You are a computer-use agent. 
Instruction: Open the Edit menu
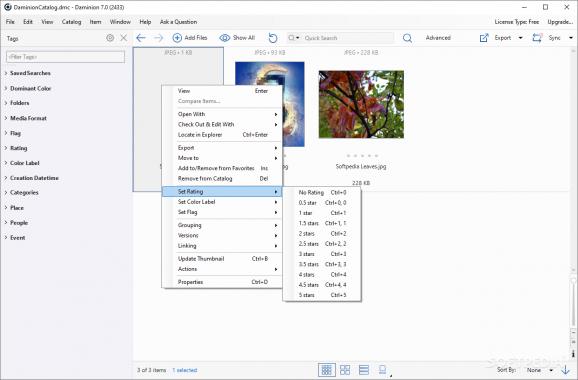coord(28,22)
